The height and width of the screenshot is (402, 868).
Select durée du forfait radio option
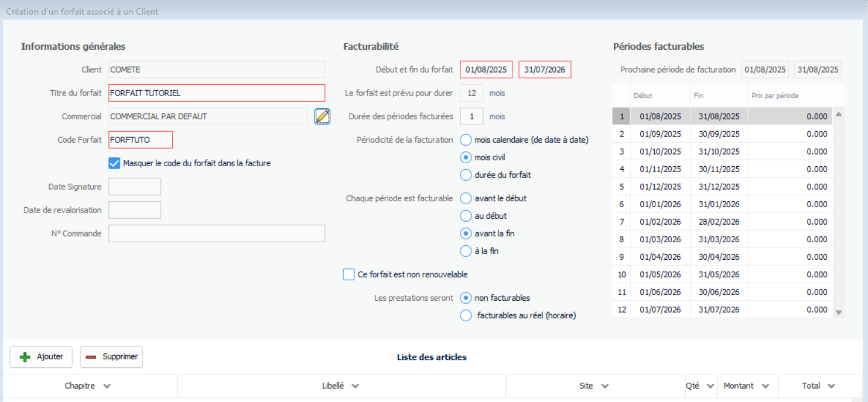[466, 175]
